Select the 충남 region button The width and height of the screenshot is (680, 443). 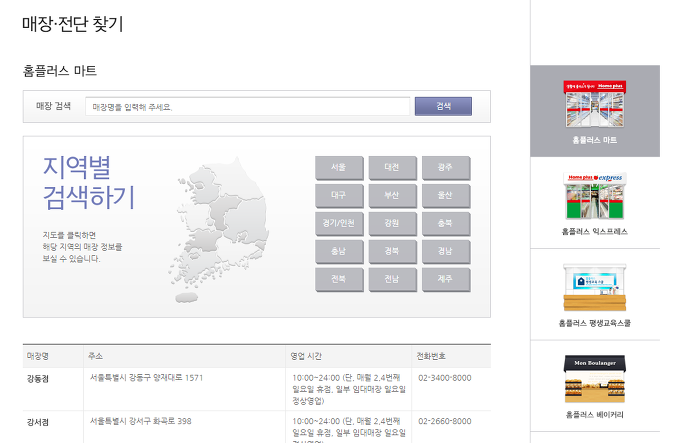339,252
